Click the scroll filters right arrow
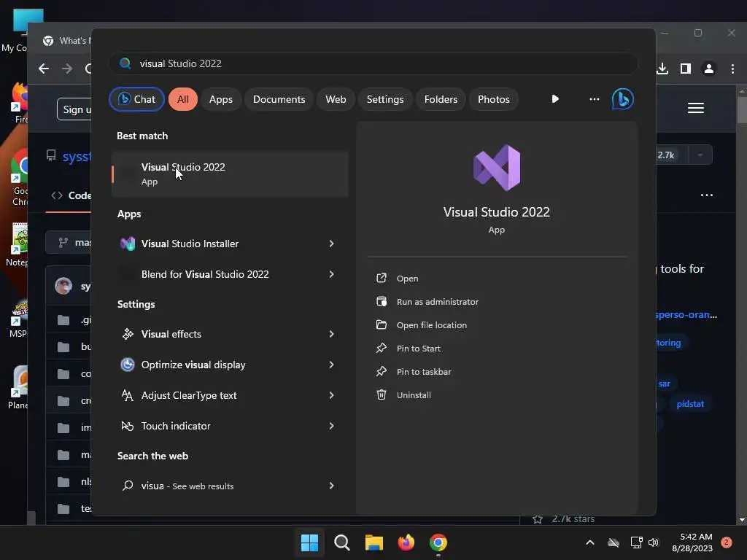Viewport: 747px width, 560px height. (x=555, y=99)
